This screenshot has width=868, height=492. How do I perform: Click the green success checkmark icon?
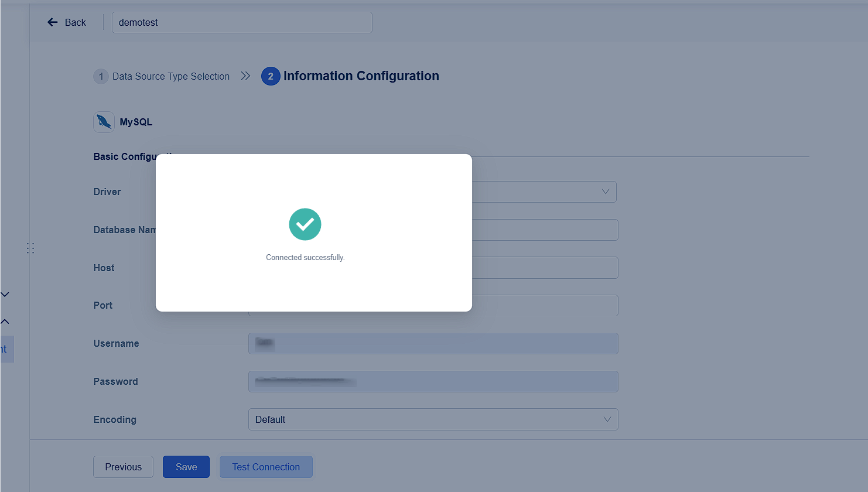pyautogui.click(x=305, y=224)
